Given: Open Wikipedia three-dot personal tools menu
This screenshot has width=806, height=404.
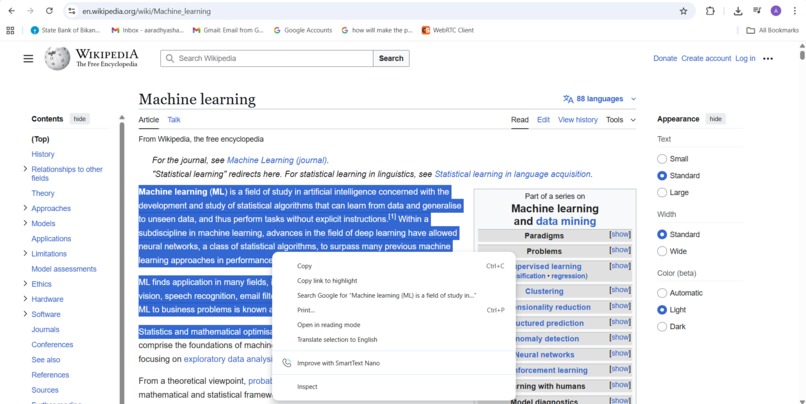Looking at the screenshot, I should click(x=768, y=59).
